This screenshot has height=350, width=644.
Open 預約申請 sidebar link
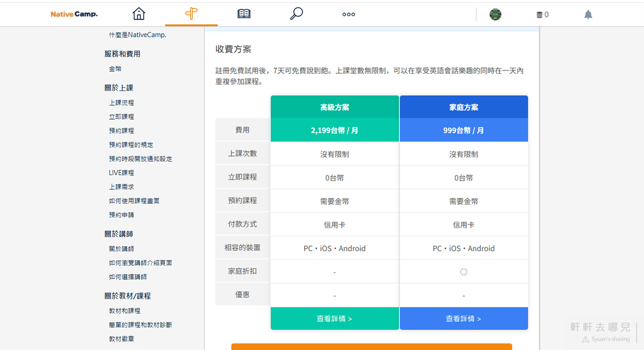click(121, 215)
